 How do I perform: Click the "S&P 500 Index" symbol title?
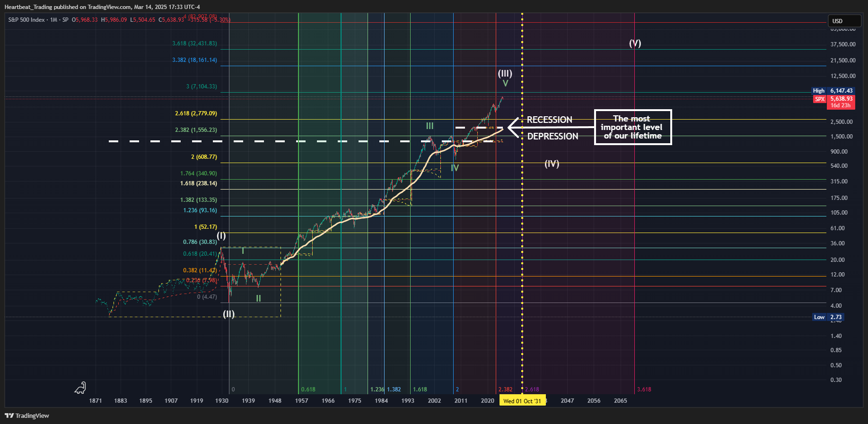tap(26, 20)
